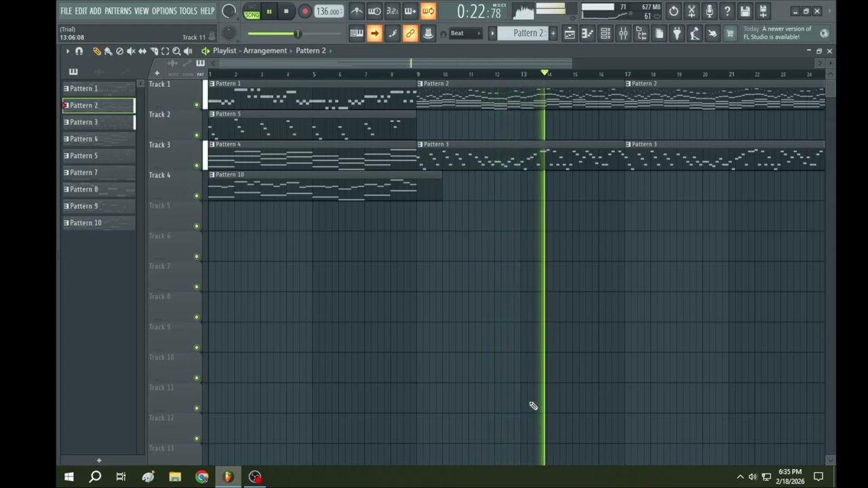Click the 136 tempo field

coord(328,12)
